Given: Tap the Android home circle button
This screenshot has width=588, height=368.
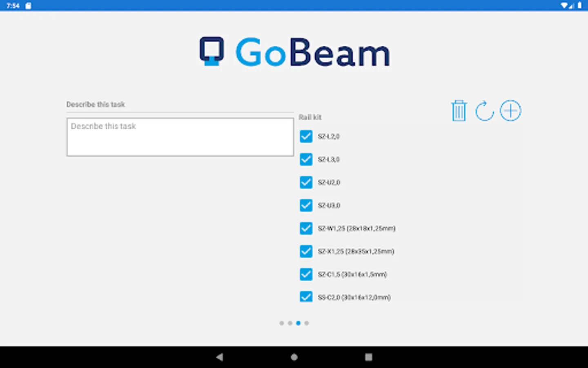Looking at the screenshot, I should (x=294, y=357).
